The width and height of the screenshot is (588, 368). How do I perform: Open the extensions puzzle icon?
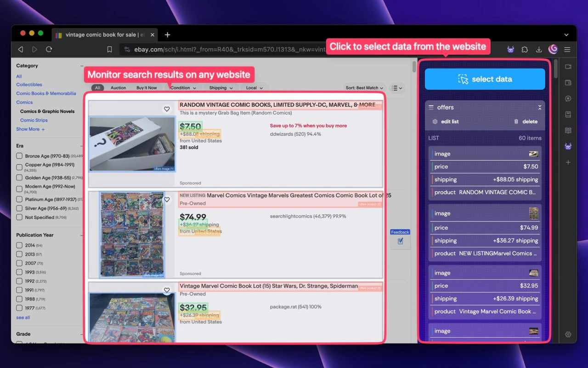(525, 49)
